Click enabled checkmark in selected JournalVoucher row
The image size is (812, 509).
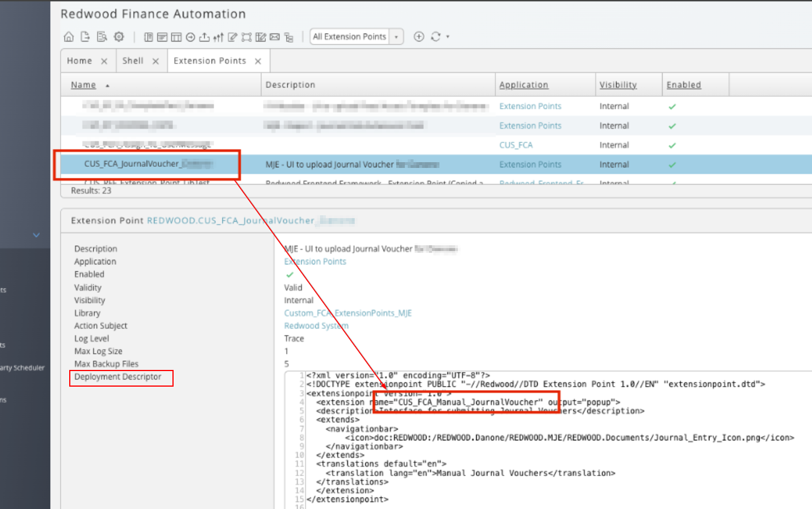pos(672,164)
